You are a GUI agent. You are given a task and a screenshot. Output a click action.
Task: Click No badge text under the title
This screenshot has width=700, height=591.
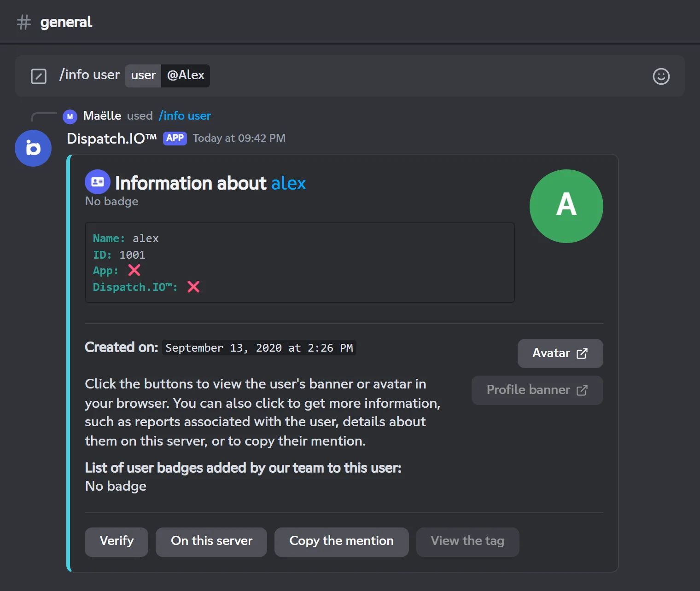point(111,202)
